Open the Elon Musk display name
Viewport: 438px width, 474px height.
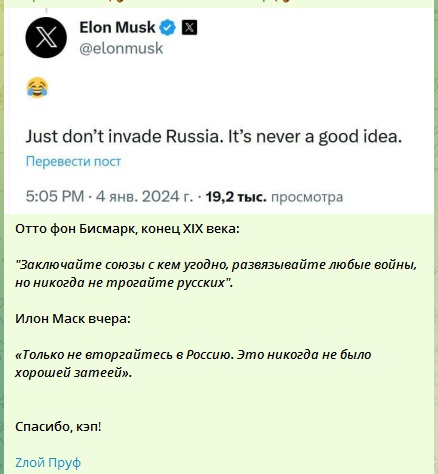(x=117, y=27)
